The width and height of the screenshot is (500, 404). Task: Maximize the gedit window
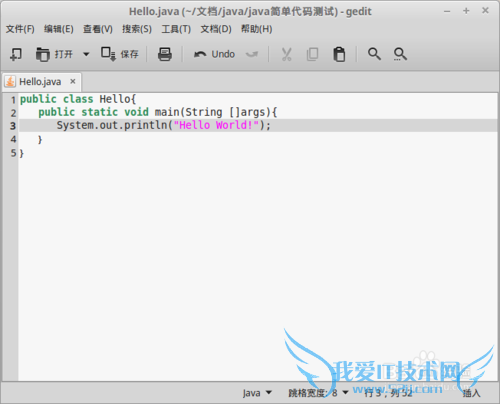coord(466,11)
